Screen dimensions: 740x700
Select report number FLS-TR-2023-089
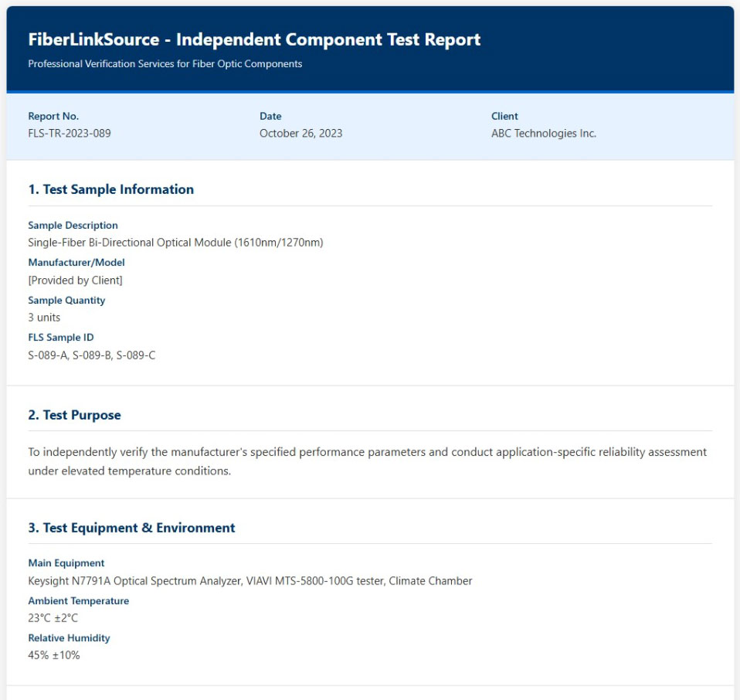[x=70, y=134]
